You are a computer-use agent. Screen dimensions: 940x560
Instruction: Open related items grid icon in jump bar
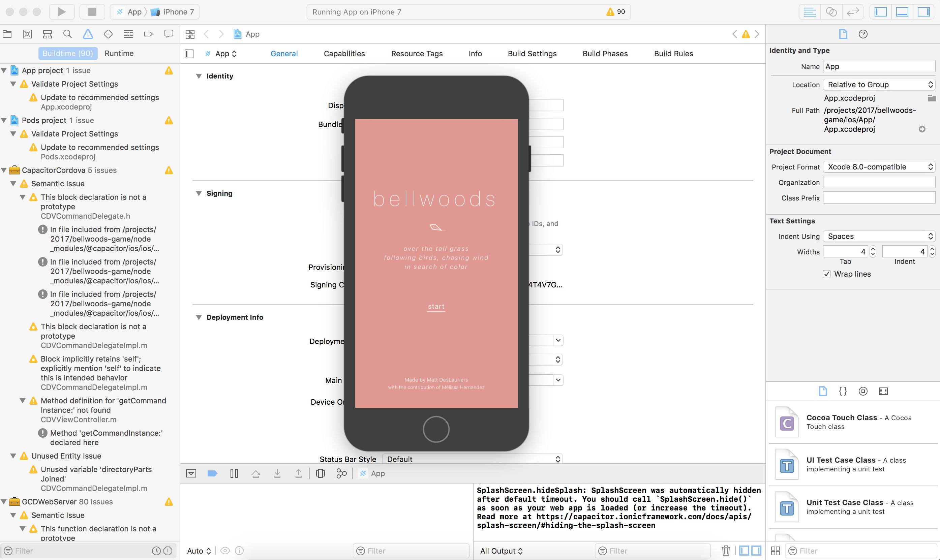190,34
